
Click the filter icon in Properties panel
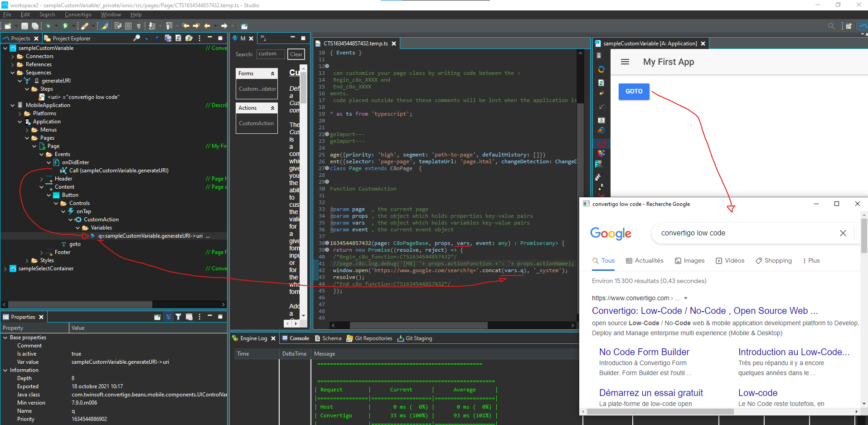coord(179,317)
